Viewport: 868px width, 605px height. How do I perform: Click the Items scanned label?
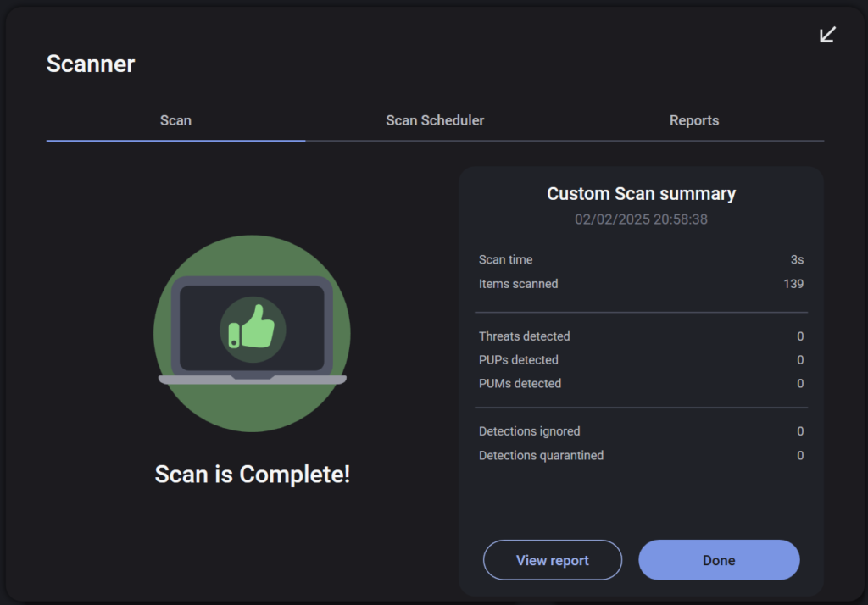tap(518, 284)
